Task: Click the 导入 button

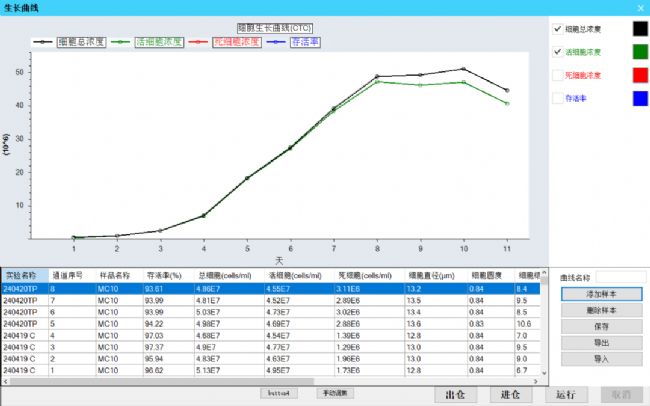Action: 601,359
